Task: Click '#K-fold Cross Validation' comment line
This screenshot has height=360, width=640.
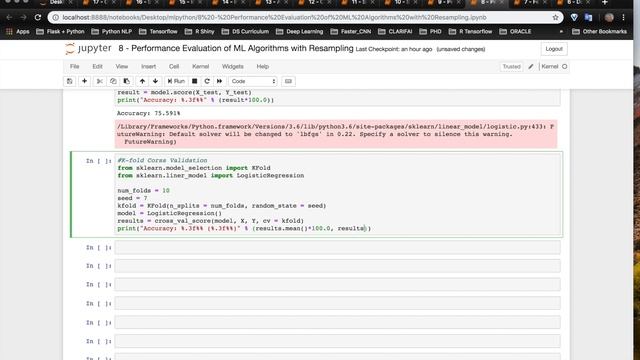Action: 162,160
